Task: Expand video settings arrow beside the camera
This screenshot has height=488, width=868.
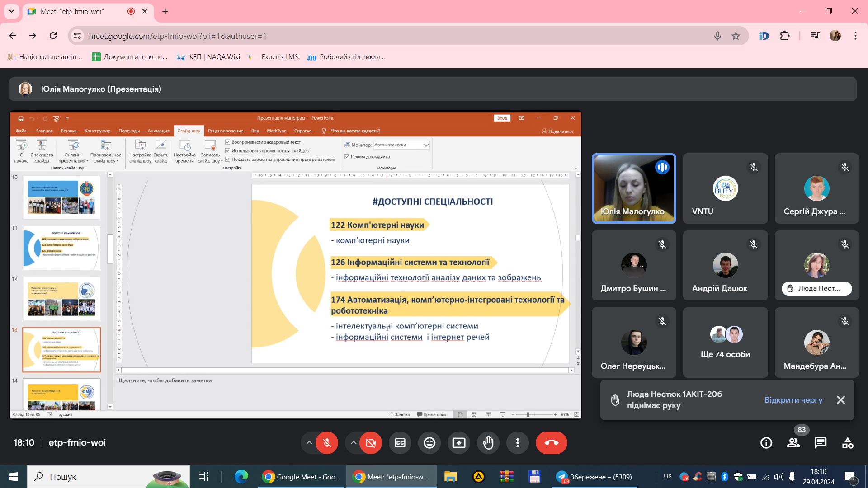Action: click(x=353, y=443)
